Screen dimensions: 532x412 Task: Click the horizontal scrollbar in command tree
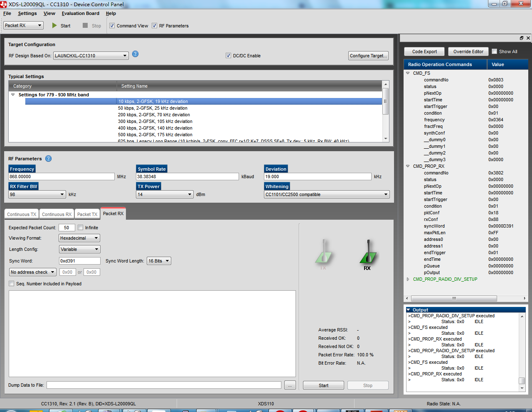(454, 298)
